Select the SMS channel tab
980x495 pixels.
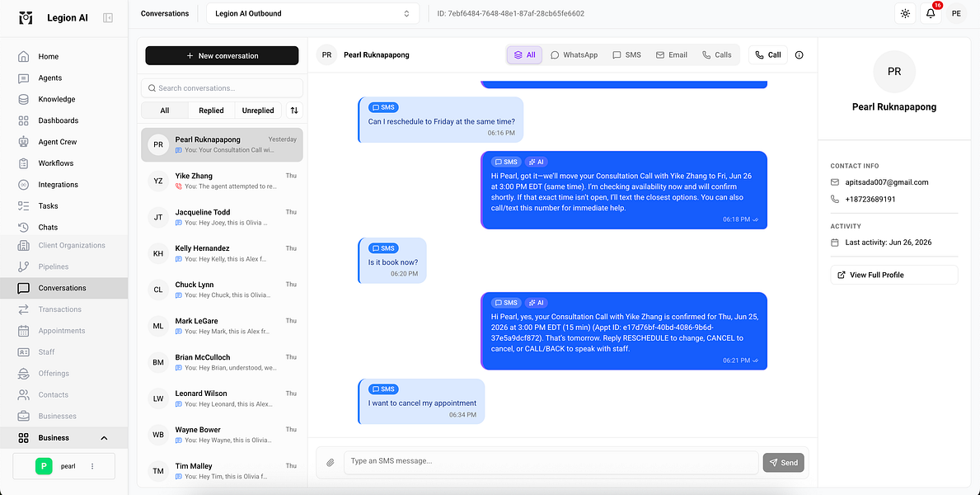(627, 55)
